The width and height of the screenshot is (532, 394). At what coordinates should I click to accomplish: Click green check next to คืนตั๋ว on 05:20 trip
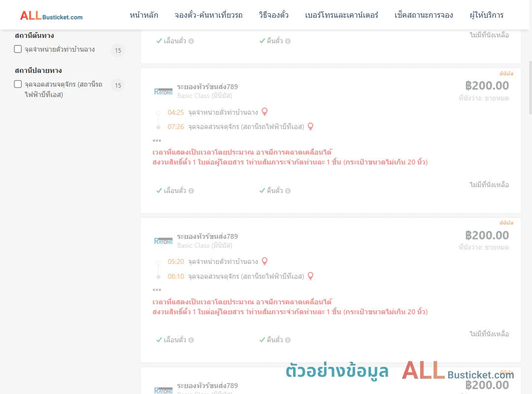[x=262, y=340]
